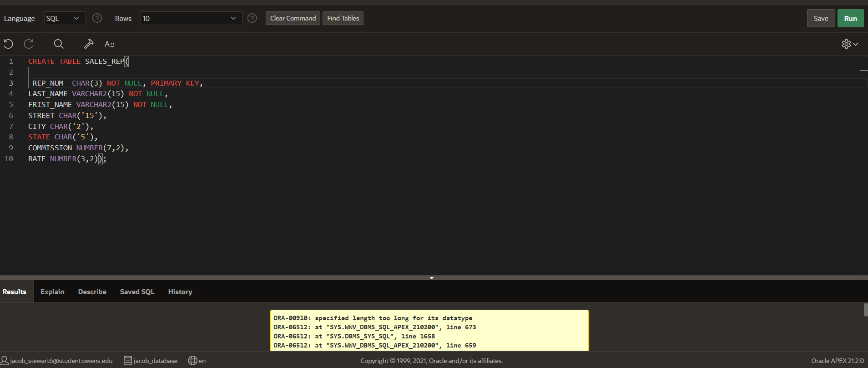Click the Language field label
This screenshot has height=368, width=868.
(x=19, y=18)
